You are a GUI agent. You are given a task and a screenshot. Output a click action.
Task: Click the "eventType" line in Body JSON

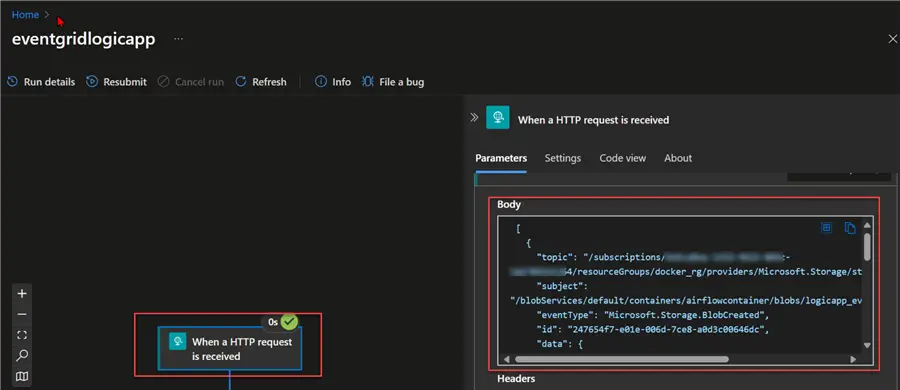tap(653, 315)
